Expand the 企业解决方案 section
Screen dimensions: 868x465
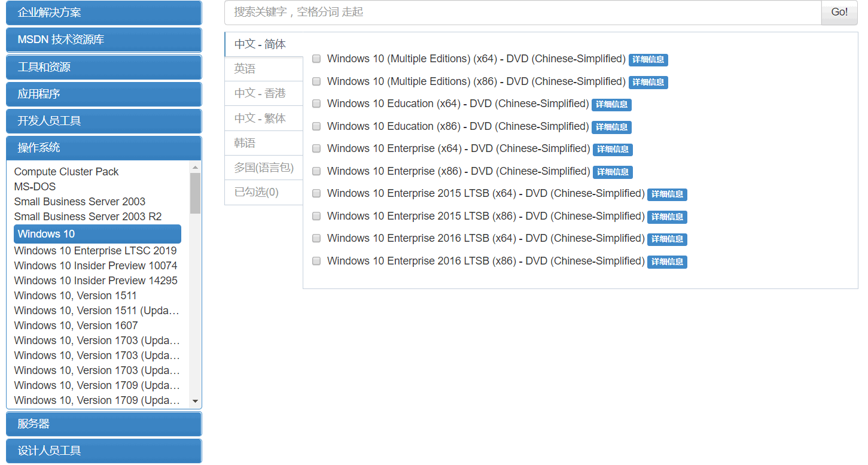(x=104, y=13)
